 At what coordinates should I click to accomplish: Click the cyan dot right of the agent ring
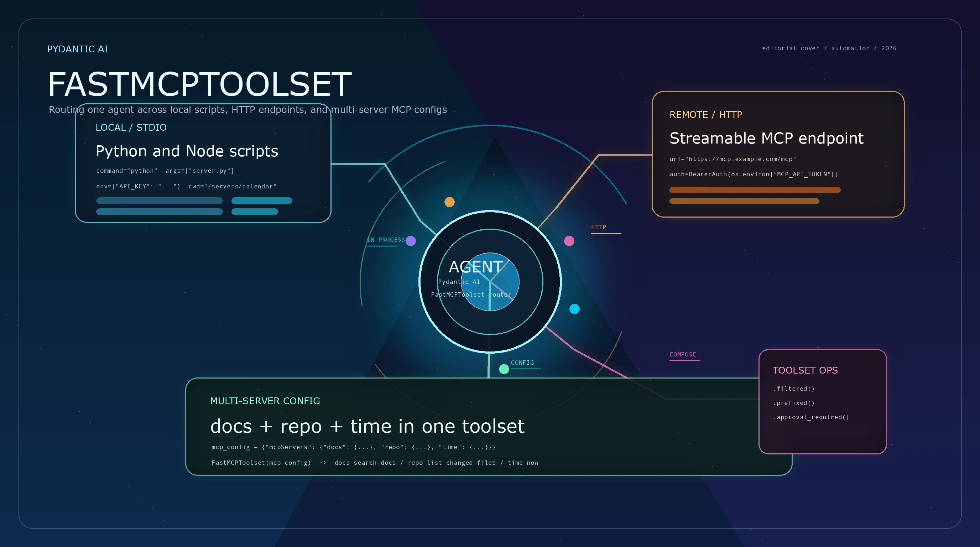point(574,309)
